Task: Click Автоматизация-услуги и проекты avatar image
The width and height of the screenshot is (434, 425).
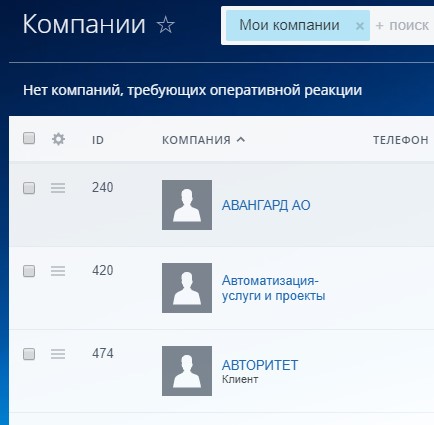Action: pos(187,288)
